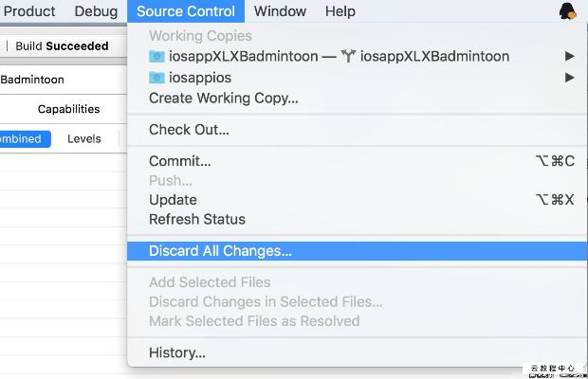Screen dimensions: 588x379
Task: Click the iosappXLXBadmintoon folder icon
Action: coord(157,57)
